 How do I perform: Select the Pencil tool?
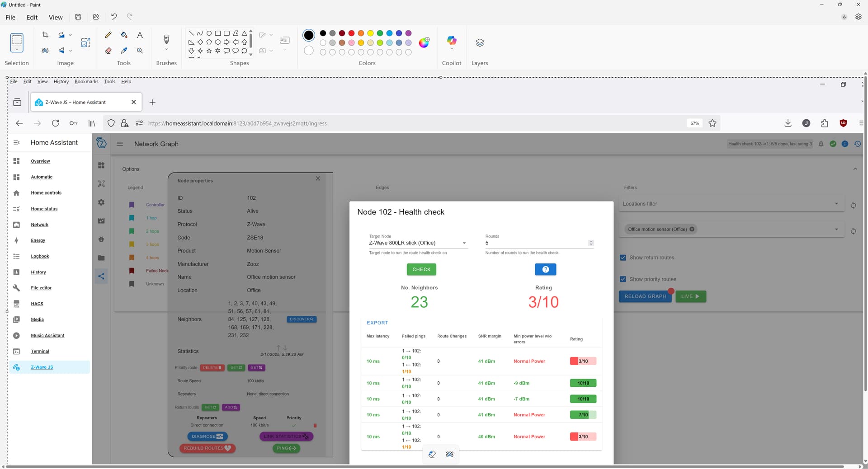(x=108, y=35)
